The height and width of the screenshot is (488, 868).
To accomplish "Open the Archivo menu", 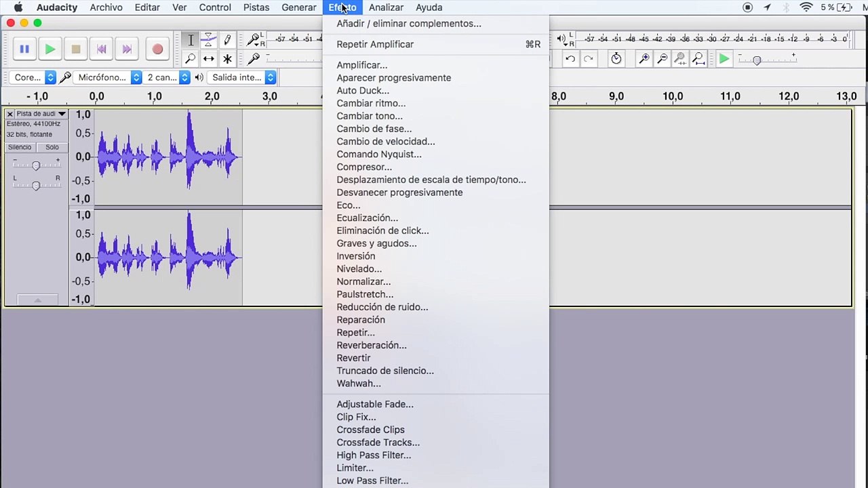I will (x=106, y=7).
